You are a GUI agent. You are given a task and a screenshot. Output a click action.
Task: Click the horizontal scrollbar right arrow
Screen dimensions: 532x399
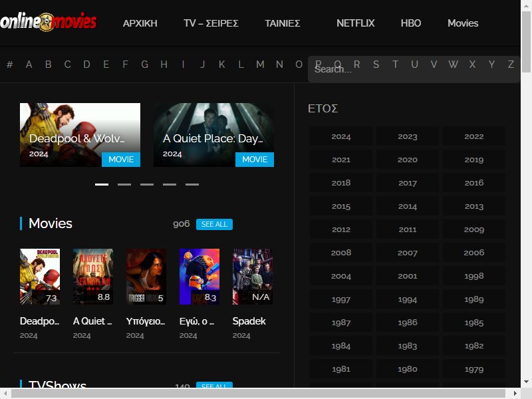(x=515, y=393)
